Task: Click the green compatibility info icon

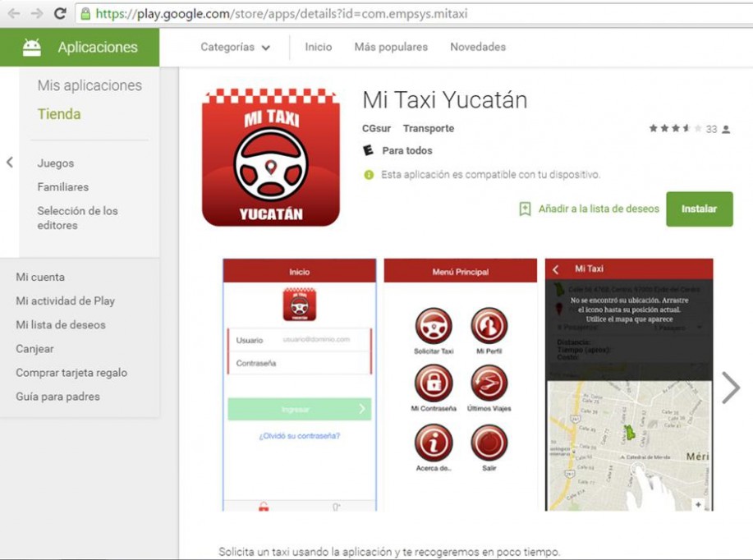Action: 369,175
